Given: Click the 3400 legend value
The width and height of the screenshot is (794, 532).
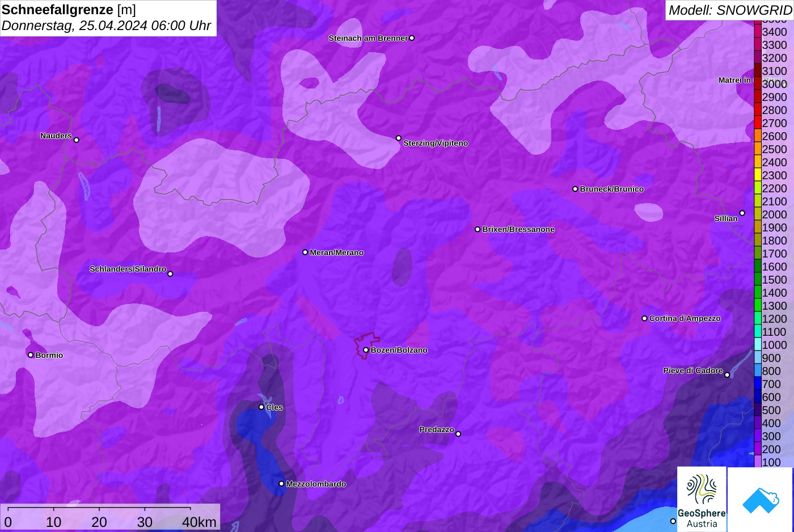Looking at the screenshot, I should [774, 32].
